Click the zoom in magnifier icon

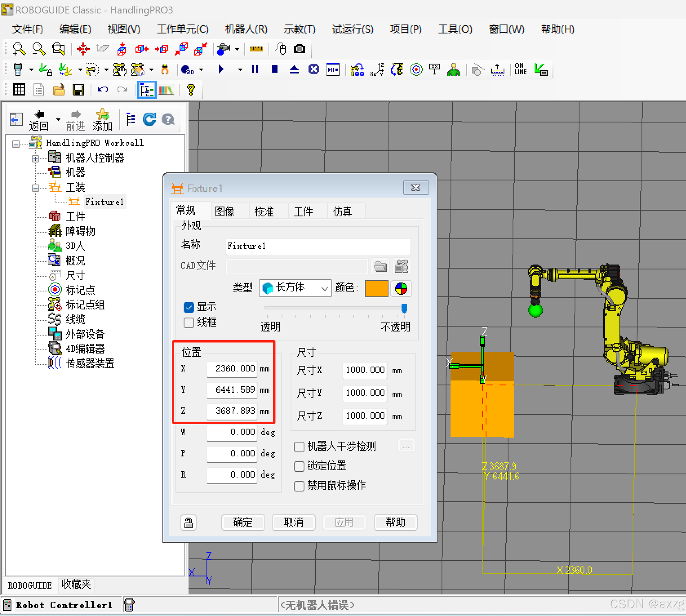click(x=19, y=49)
